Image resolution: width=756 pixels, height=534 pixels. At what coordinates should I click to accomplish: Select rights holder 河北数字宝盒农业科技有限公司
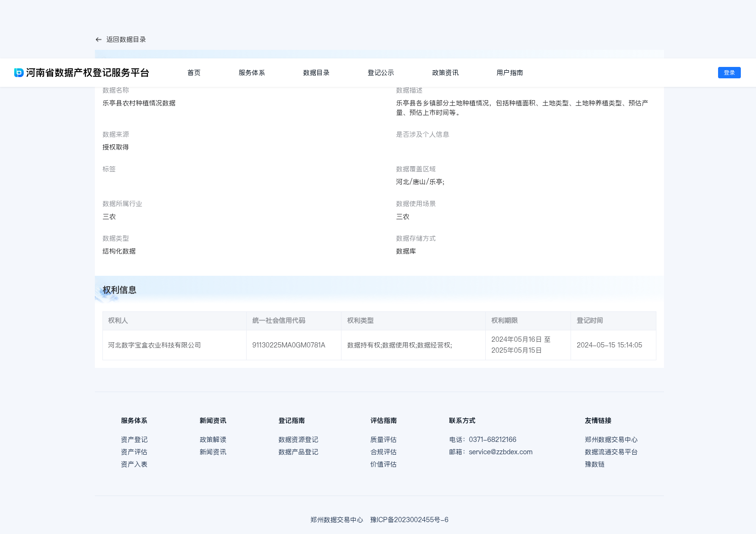(155, 345)
